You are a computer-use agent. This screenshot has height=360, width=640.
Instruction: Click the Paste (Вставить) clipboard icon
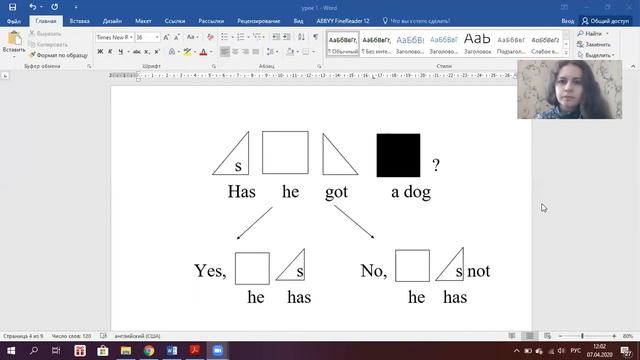point(14,38)
